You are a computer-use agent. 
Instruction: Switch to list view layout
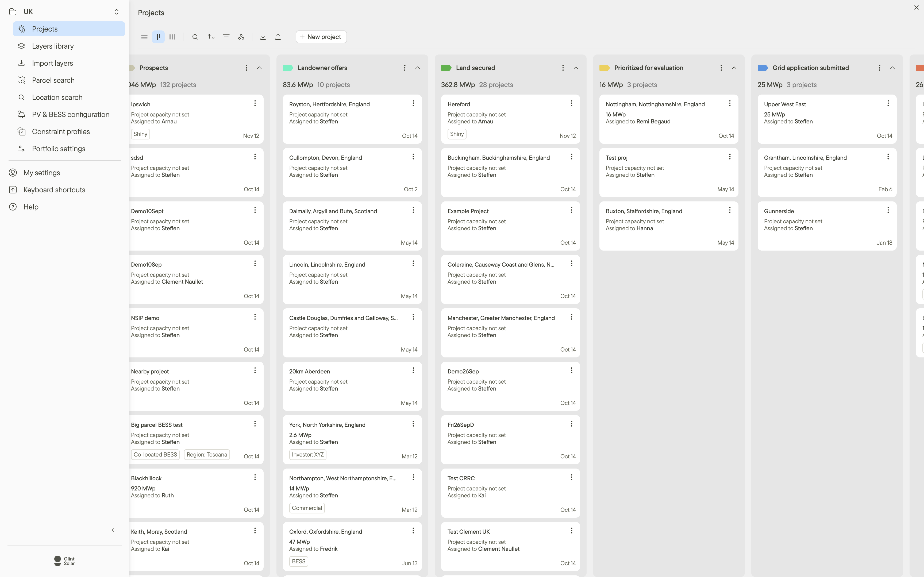[x=144, y=37]
